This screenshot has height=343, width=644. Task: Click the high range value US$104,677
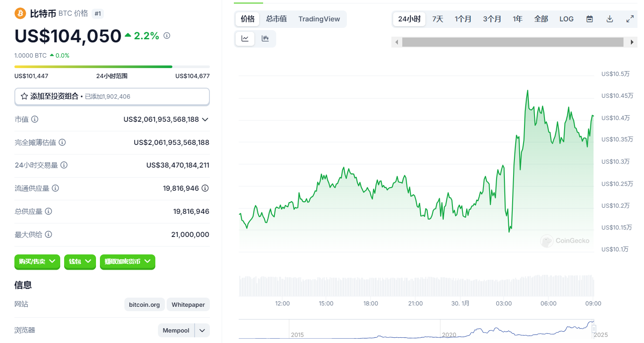coord(192,76)
